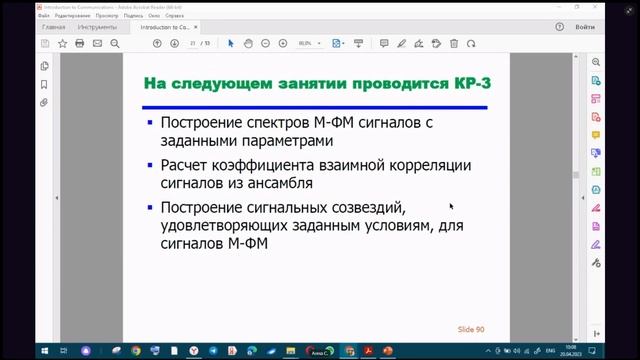Viewport: 640px width, 360px height.
Task: Click the read mode/scrolling toolbar icon
Action: [x=358, y=43]
